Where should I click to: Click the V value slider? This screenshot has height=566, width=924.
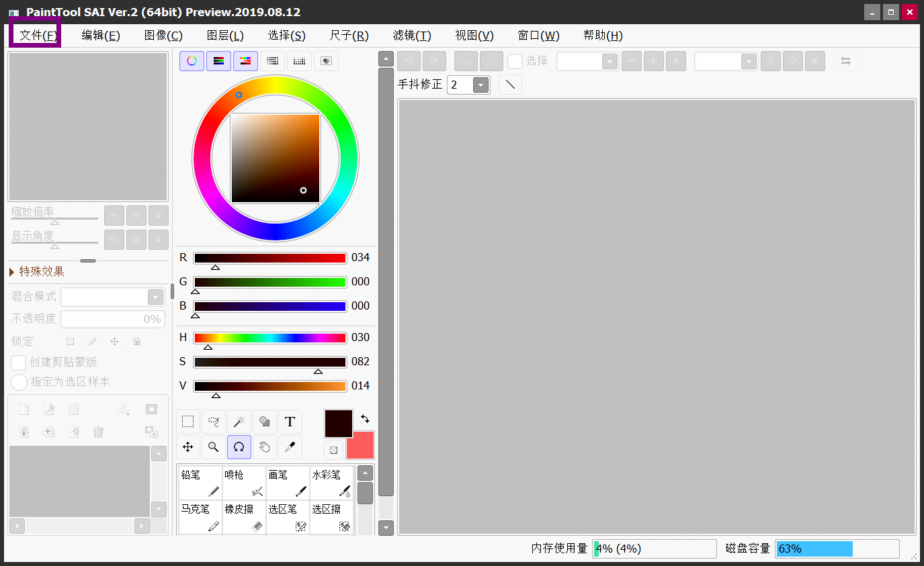tap(270, 386)
